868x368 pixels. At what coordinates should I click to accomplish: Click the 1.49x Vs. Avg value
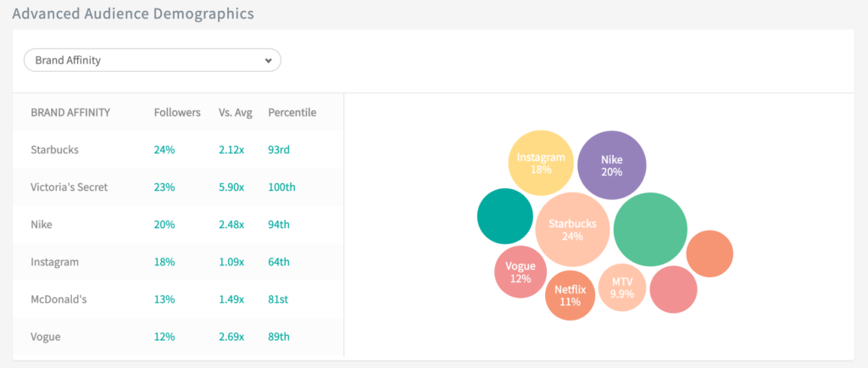(x=231, y=299)
